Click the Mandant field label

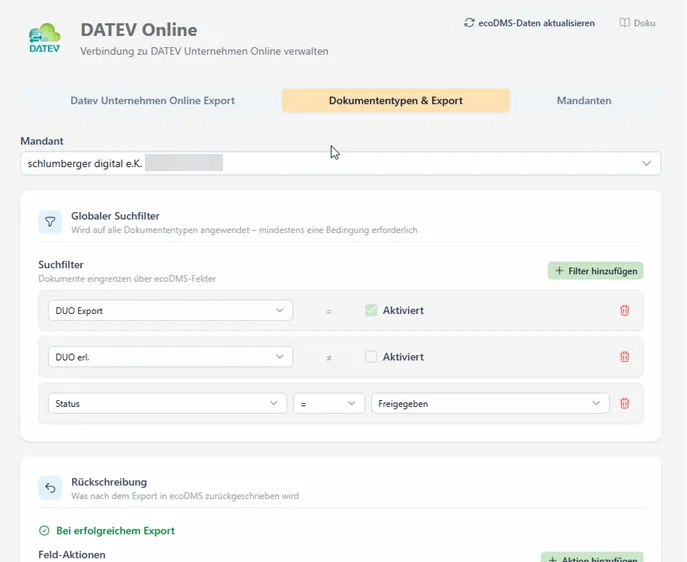click(42, 141)
